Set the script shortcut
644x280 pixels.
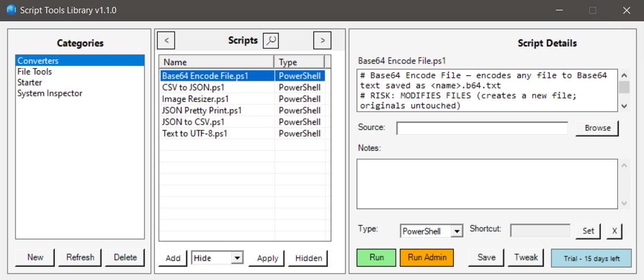(588, 230)
